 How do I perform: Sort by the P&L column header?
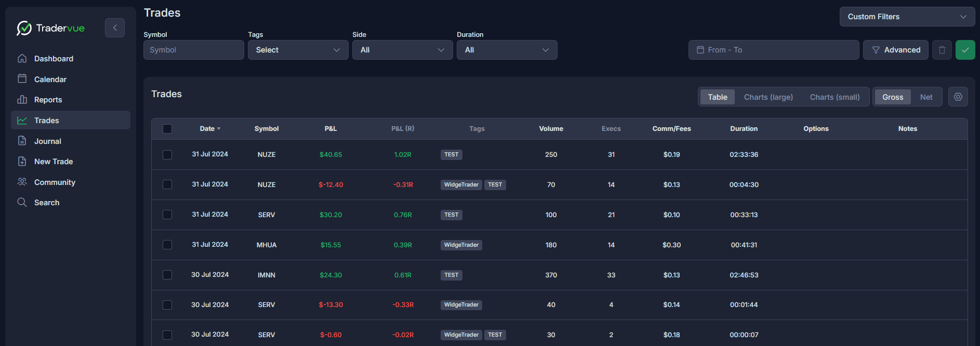coord(330,129)
